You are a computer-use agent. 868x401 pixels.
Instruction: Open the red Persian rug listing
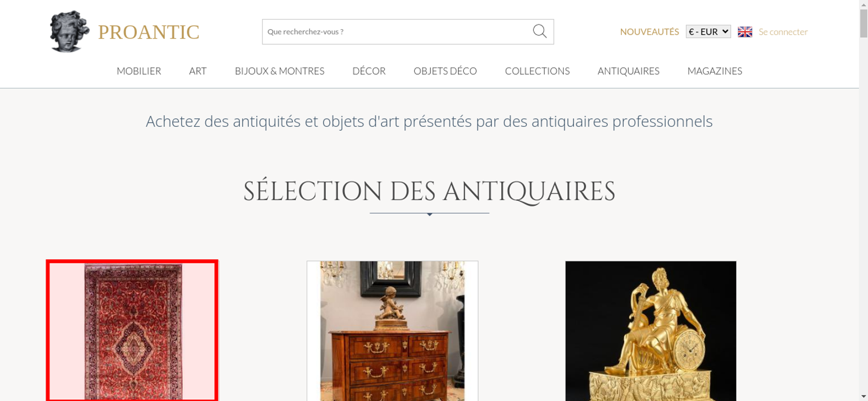click(132, 331)
